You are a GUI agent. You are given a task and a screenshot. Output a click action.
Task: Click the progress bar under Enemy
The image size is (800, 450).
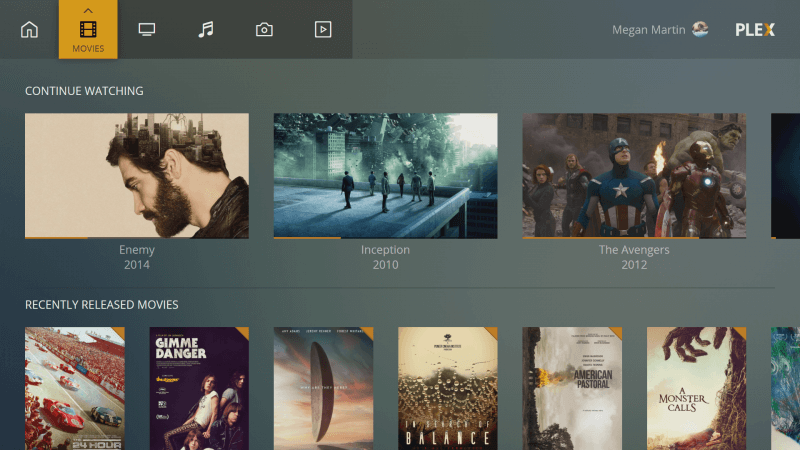click(x=56, y=238)
